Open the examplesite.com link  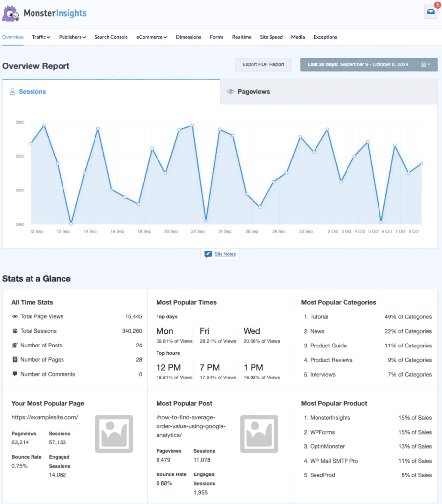pyautogui.click(x=45, y=417)
